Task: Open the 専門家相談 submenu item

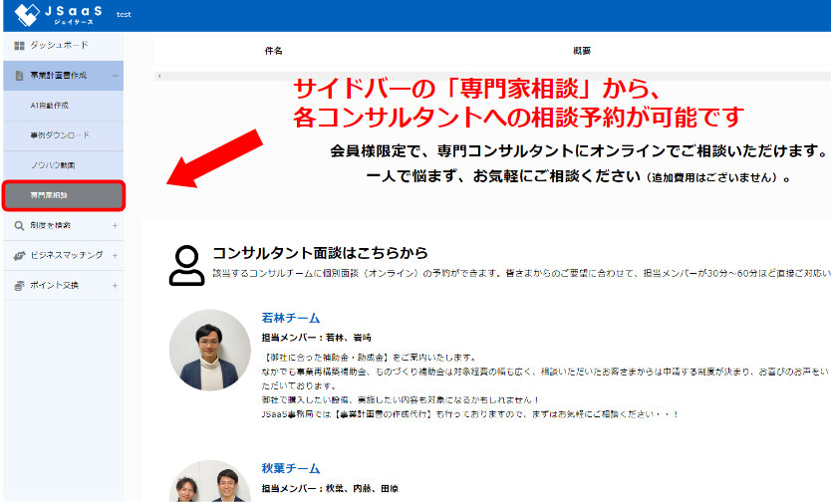Action: (63, 195)
